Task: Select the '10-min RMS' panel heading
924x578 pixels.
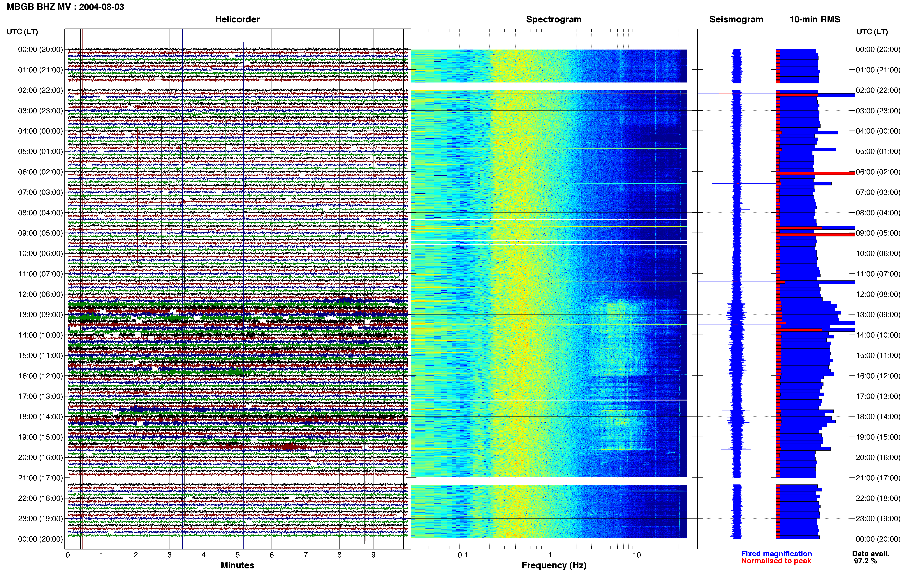Action: pos(815,19)
